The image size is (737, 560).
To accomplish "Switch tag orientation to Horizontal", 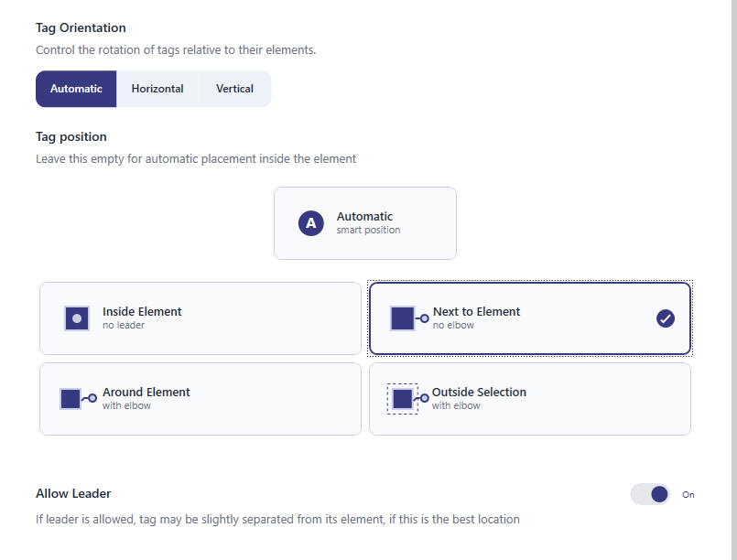I will [x=157, y=89].
